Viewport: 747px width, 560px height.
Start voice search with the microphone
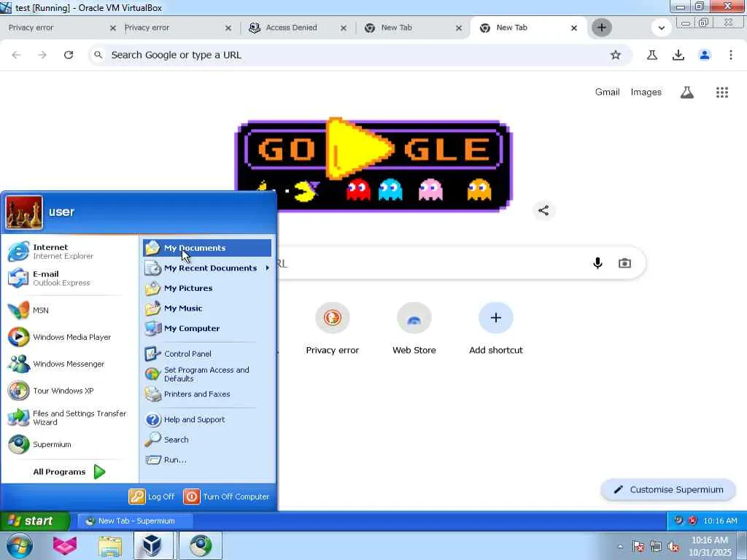click(x=597, y=262)
